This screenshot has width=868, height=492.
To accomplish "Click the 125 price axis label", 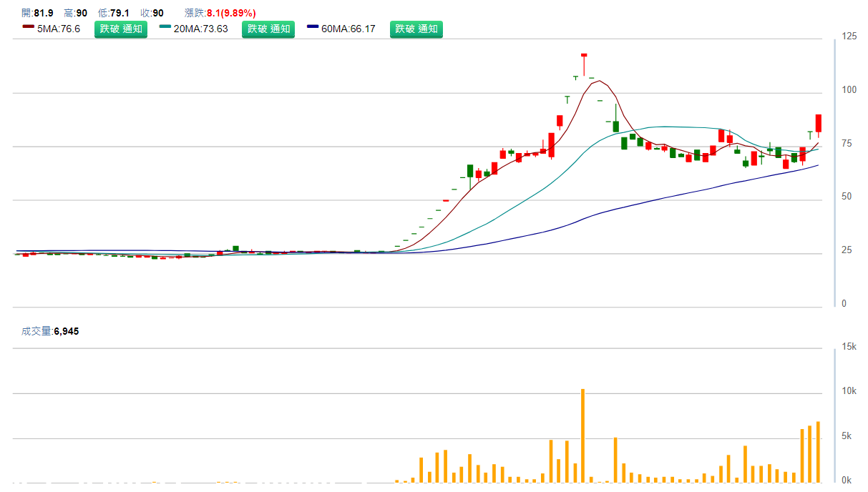I will click(x=849, y=36).
